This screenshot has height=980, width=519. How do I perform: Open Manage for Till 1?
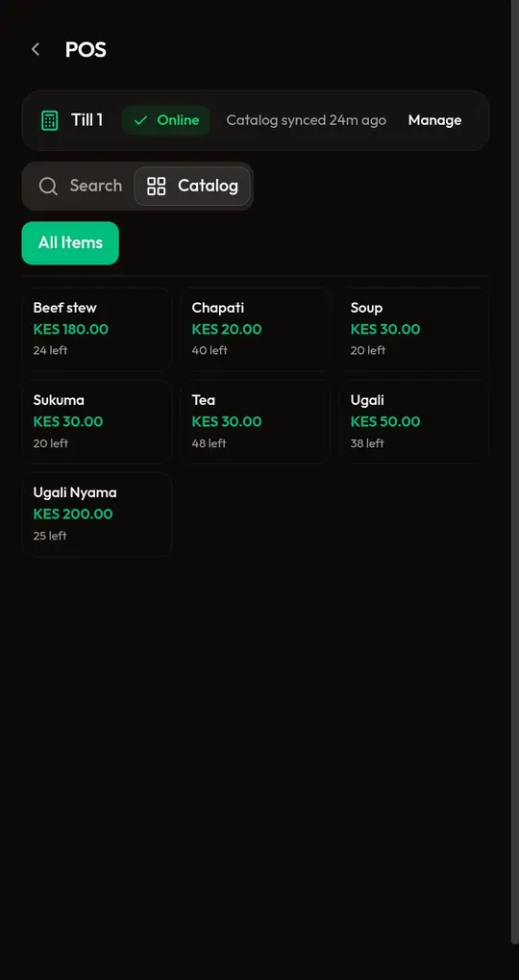click(434, 120)
